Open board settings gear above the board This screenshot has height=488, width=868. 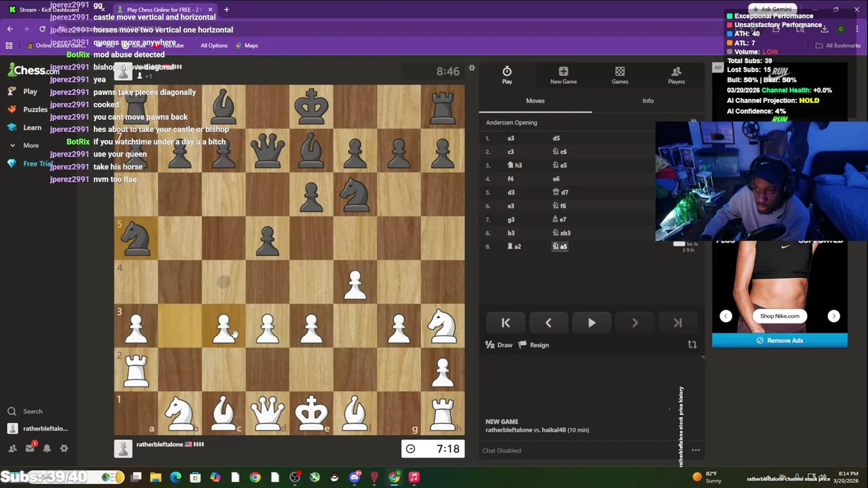coord(472,68)
